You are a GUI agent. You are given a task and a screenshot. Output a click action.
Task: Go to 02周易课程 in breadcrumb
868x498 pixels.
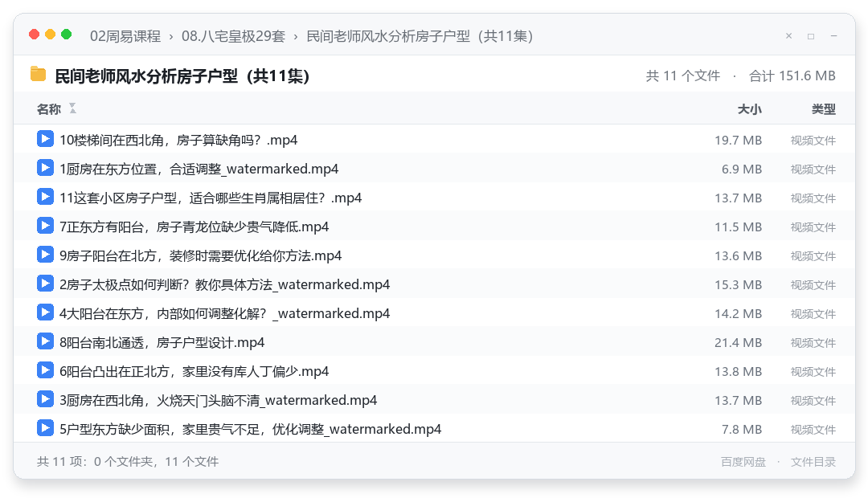point(125,36)
